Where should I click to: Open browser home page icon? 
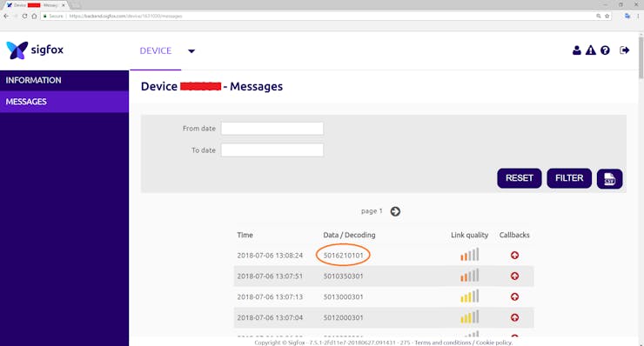pos(34,16)
